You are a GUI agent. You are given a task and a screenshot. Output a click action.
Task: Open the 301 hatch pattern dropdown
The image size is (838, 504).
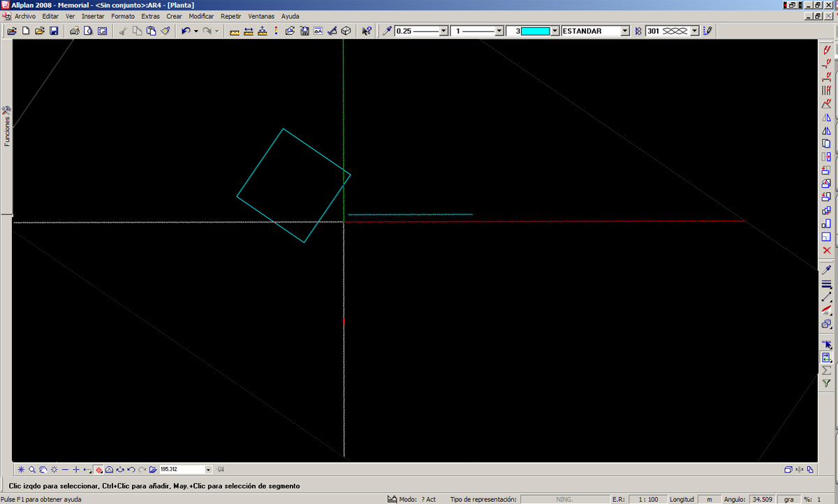tap(695, 31)
